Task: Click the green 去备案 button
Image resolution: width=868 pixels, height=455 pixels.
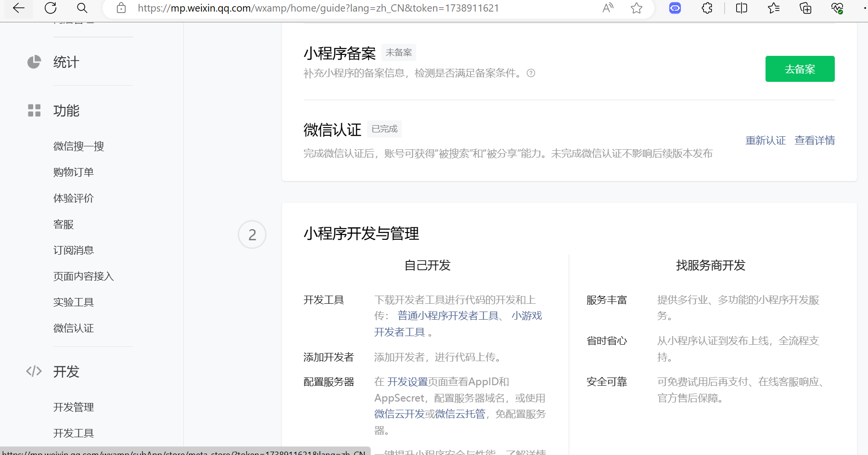Action: tap(800, 69)
